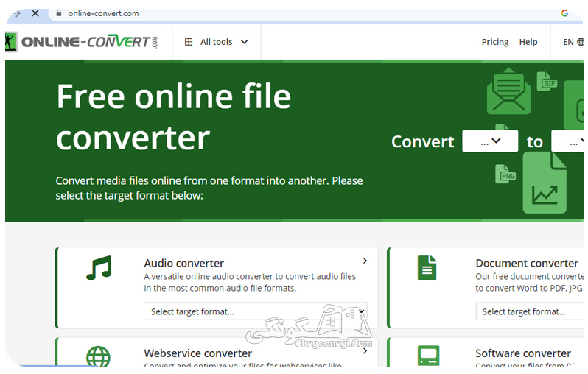Open the All tools menu
This screenshot has height=374, width=588.
click(x=217, y=42)
